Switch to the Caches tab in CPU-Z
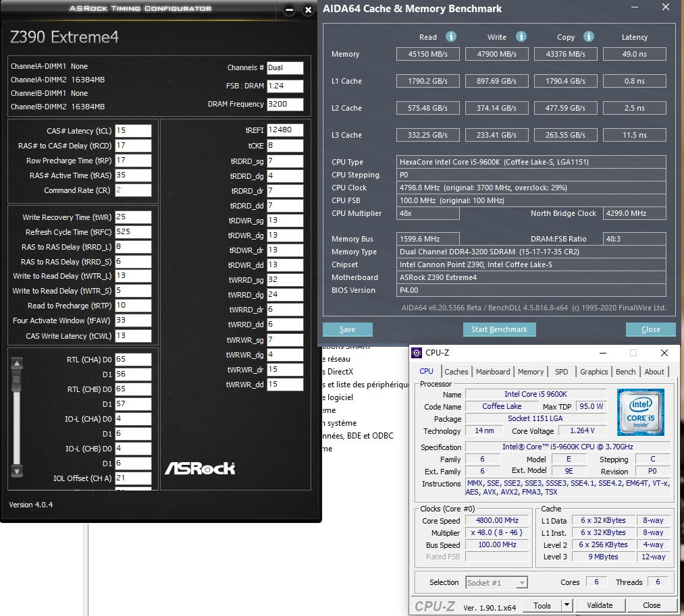 tap(456, 372)
